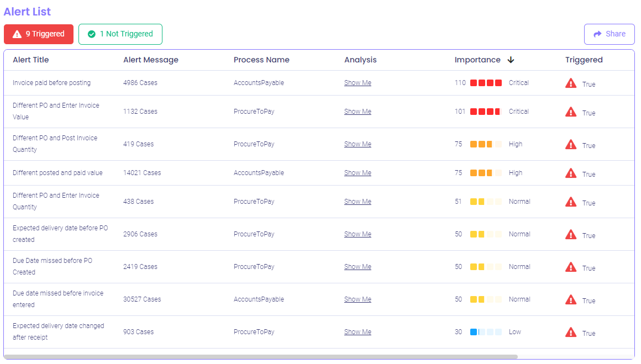This screenshot has width=641, height=364.
Task: Click the '30527 Cases' alert message
Action: click(142, 299)
